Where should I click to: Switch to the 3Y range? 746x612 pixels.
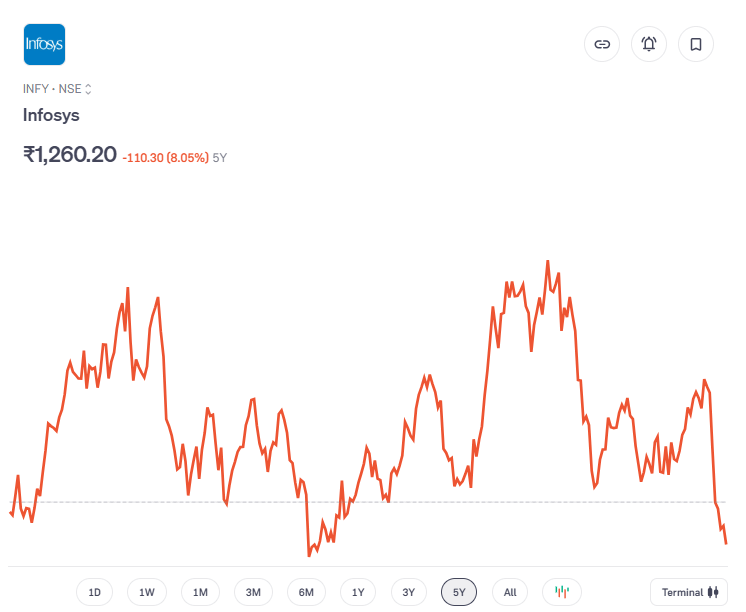click(409, 592)
